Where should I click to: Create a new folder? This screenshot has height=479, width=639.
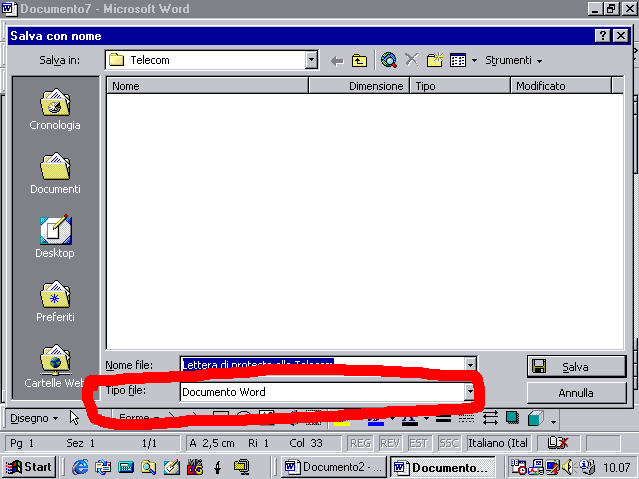click(434, 60)
